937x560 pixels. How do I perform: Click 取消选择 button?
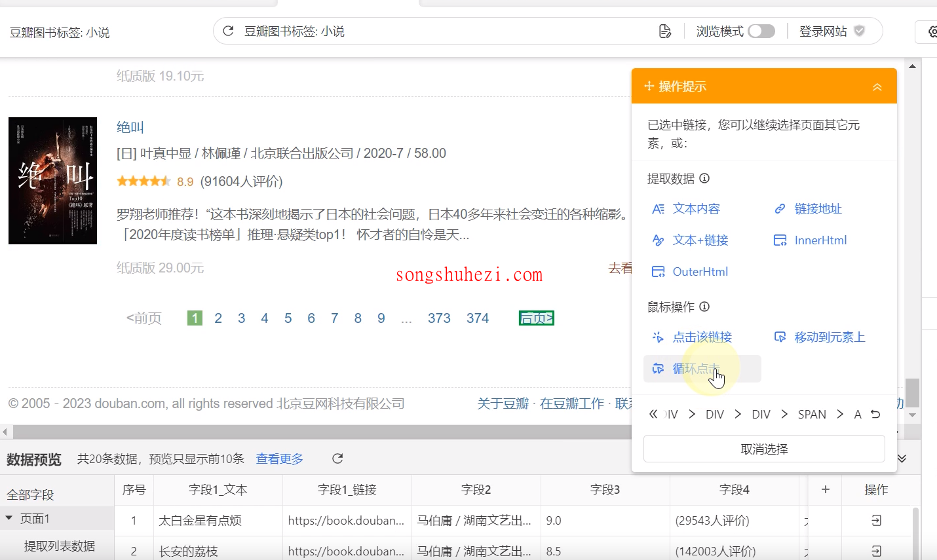(x=764, y=449)
